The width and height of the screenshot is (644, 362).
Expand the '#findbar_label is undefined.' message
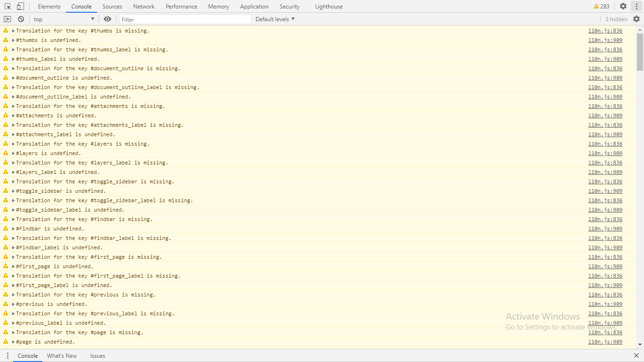tap(14, 247)
